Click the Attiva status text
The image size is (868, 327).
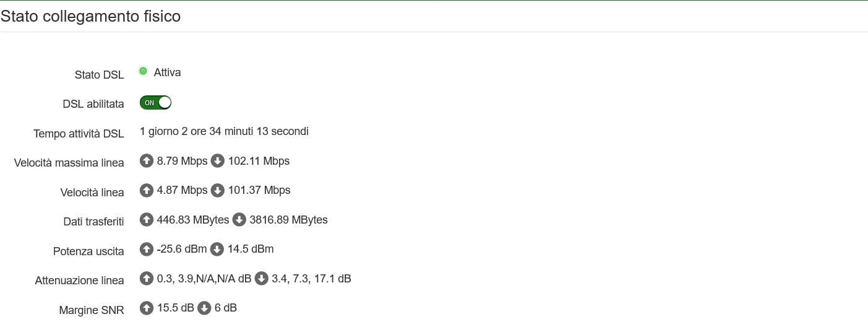pyautogui.click(x=167, y=72)
